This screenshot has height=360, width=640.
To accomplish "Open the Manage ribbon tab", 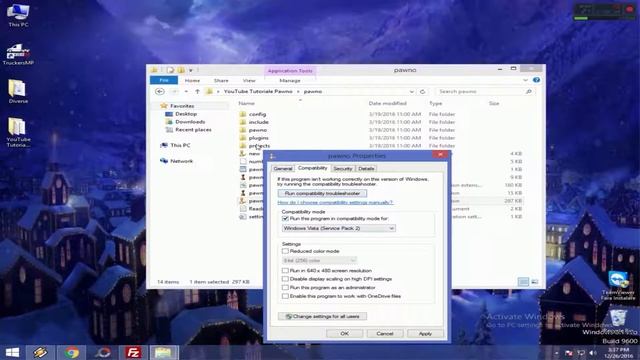I will [x=290, y=81].
